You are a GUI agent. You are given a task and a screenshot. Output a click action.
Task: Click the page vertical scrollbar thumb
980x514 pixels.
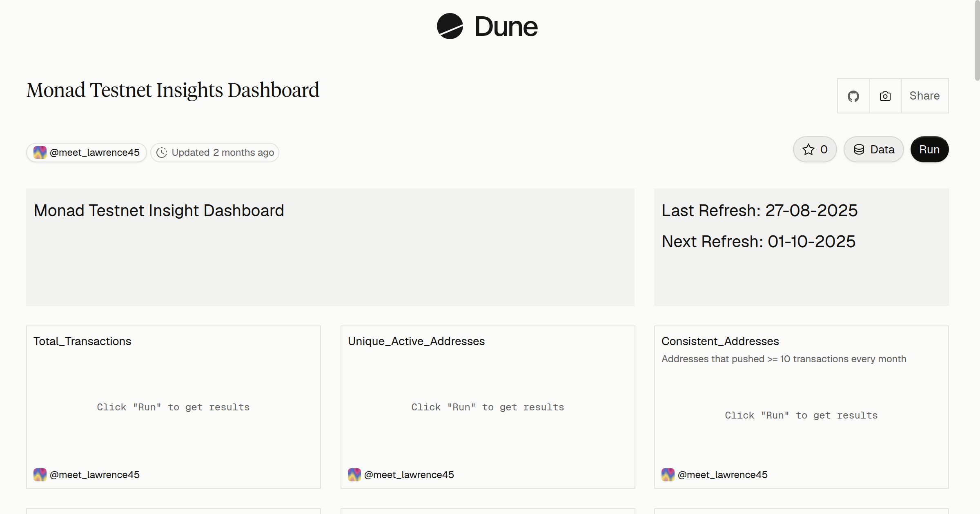977,41
